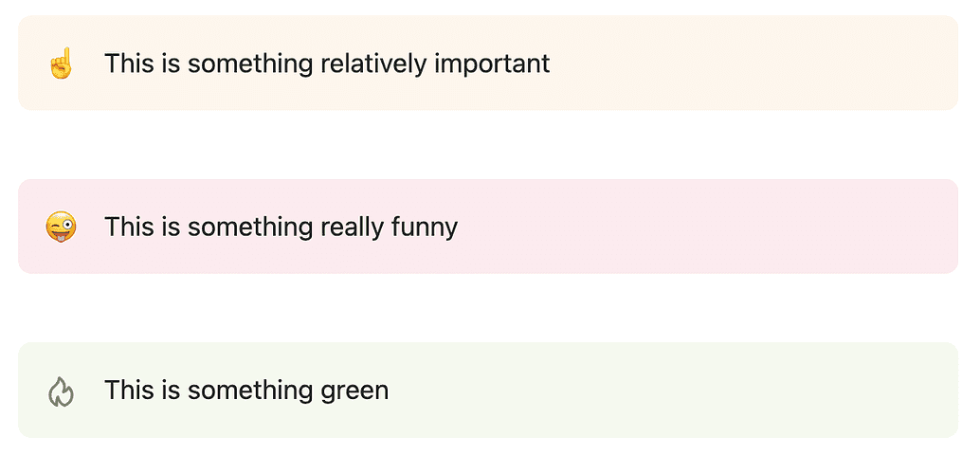Click the text "This is something relatively important"
This screenshot has height=455, width=980.
click(327, 64)
